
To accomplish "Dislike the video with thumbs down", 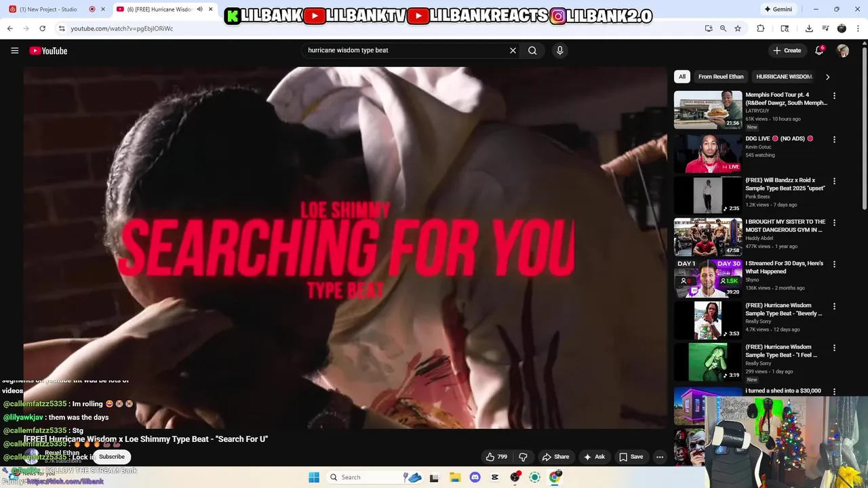I will pyautogui.click(x=523, y=457).
